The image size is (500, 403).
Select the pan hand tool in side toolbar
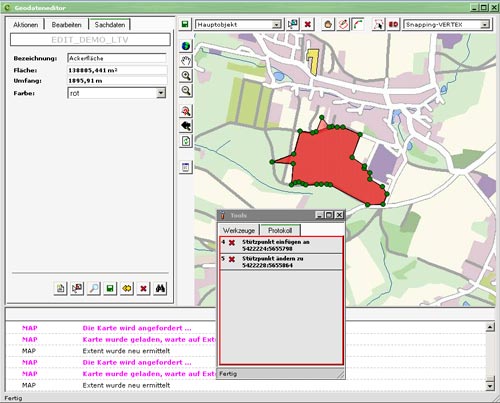[x=186, y=61]
